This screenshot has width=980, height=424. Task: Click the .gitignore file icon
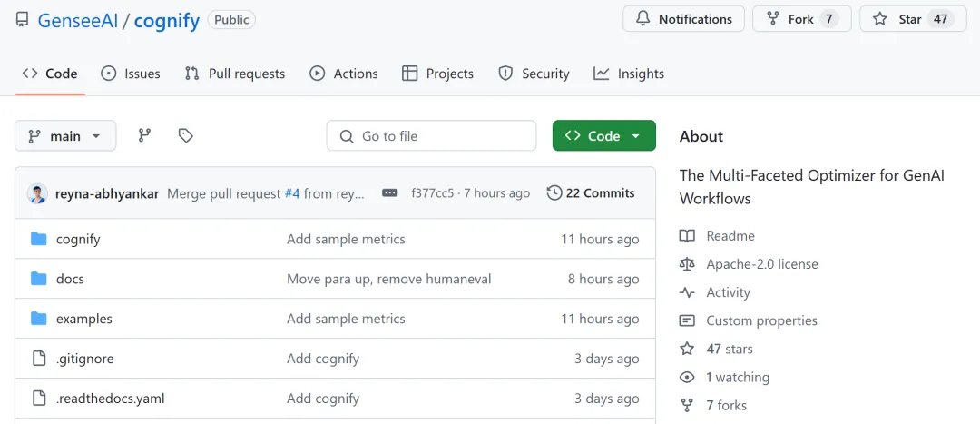(x=39, y=359)
